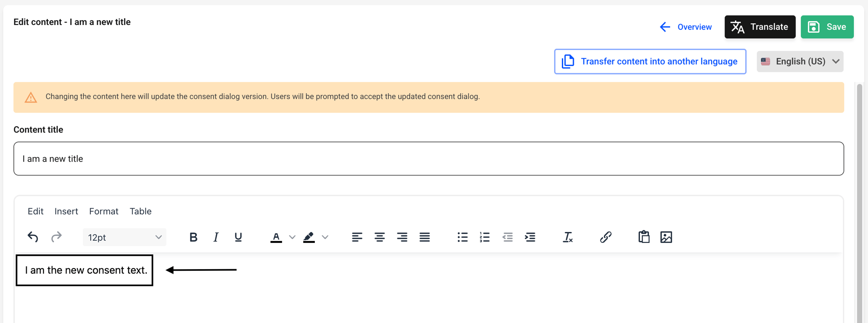Image resolution: width=868 pixels, height=323 pixels.
Task: Clear formatting with Tx icon
Action: tap(568, 237)
